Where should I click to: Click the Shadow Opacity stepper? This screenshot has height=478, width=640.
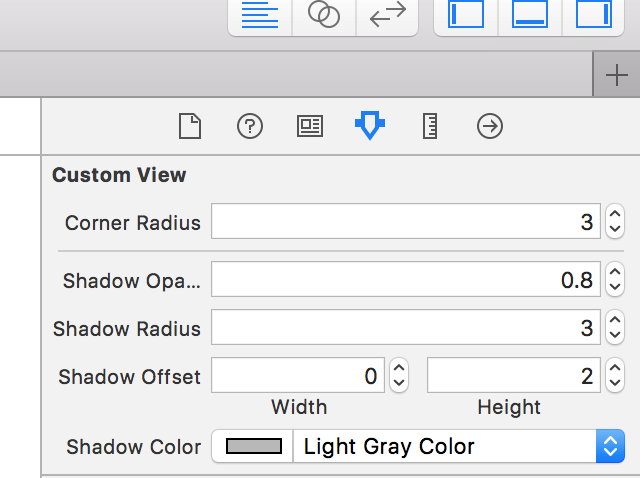pos(615,281)
